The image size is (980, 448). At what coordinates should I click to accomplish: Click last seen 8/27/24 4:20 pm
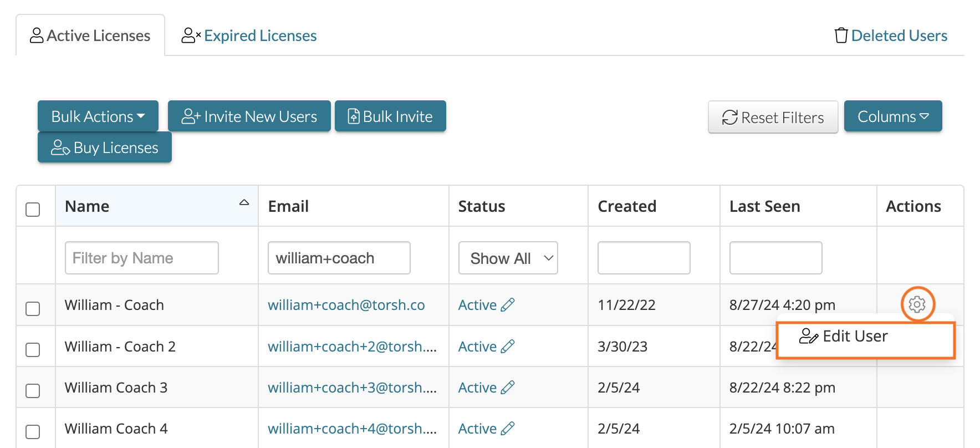point(783,305)
